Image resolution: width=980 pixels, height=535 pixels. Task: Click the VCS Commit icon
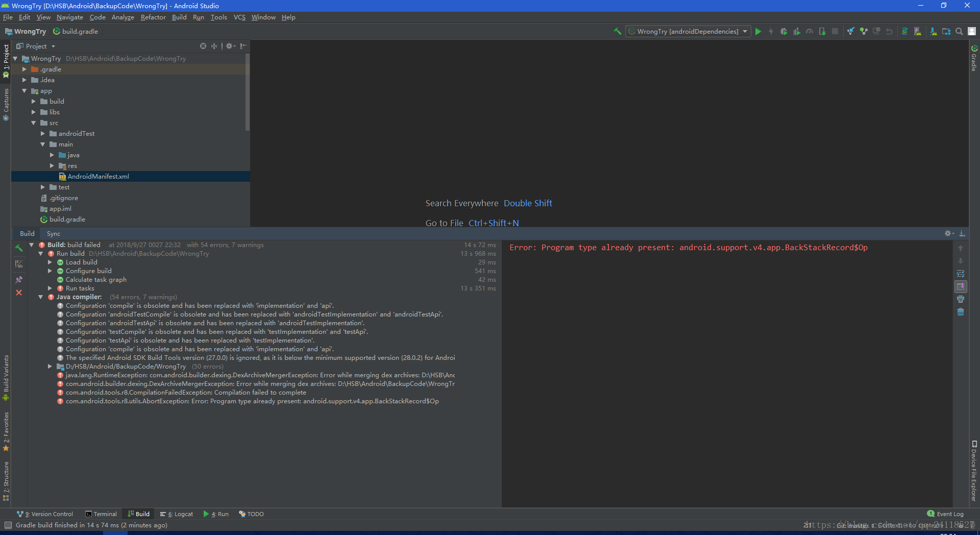tap(864, 31)
